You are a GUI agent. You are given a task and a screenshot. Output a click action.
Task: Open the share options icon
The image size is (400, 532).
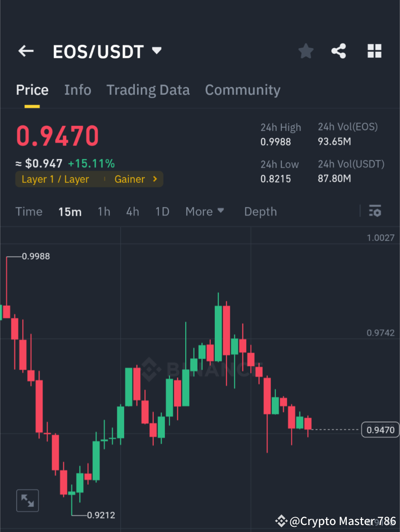point(339,51)
